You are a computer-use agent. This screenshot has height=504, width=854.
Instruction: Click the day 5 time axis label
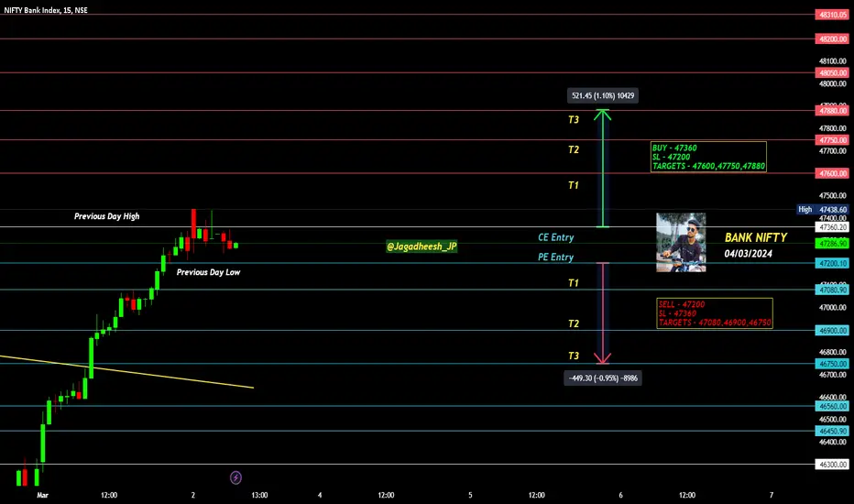tap(471, 495)
